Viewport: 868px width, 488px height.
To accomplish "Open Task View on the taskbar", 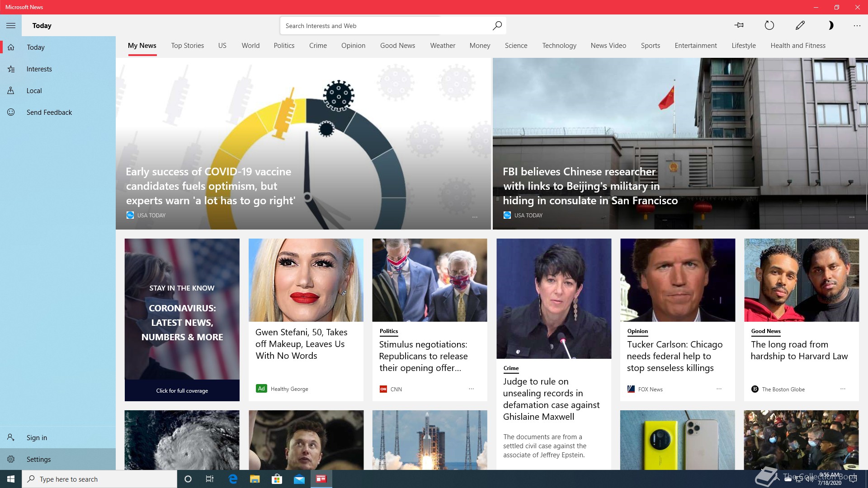I will pyautogui.click(x=210, y=479).
